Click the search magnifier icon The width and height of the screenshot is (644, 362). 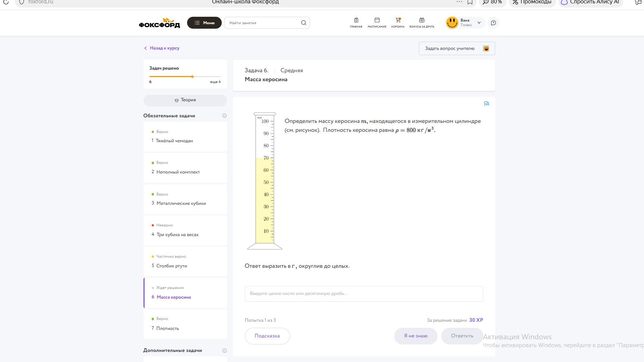(304, 23)
